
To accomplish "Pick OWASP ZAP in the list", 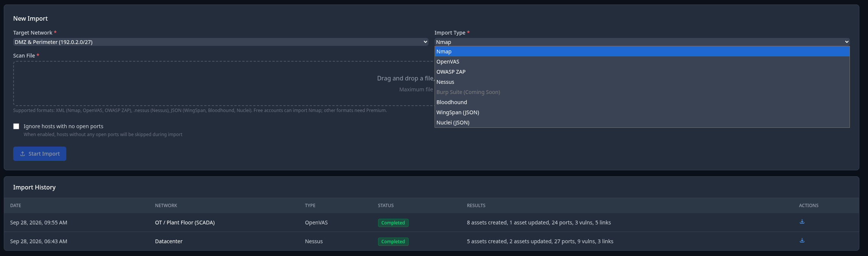I will coord(642,72).
